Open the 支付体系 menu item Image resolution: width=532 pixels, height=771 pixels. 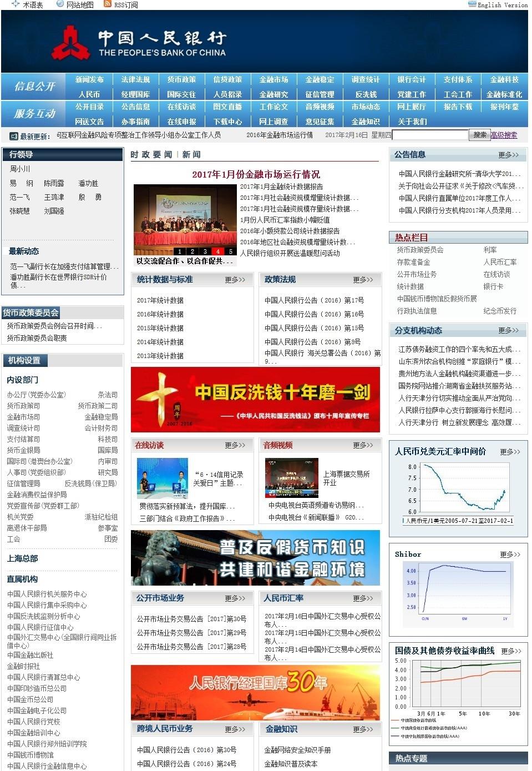tap(458, 79)
